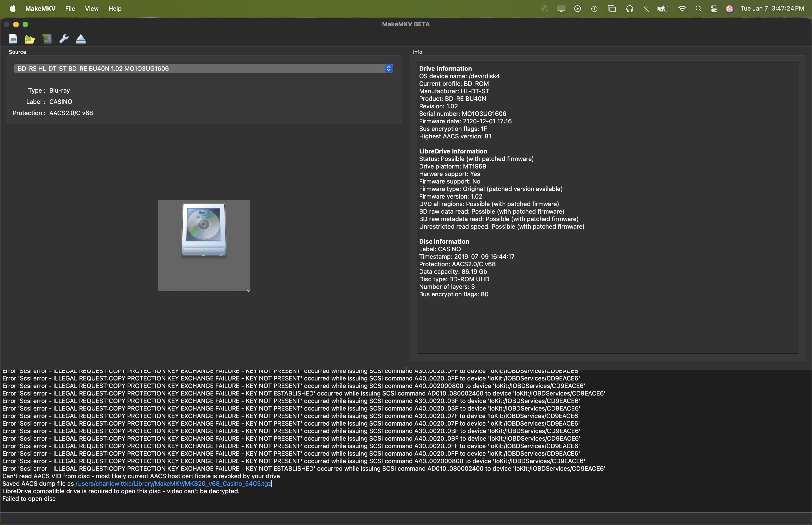Click the date and time in menu bar
812x525 pixels.
[772, 8]
